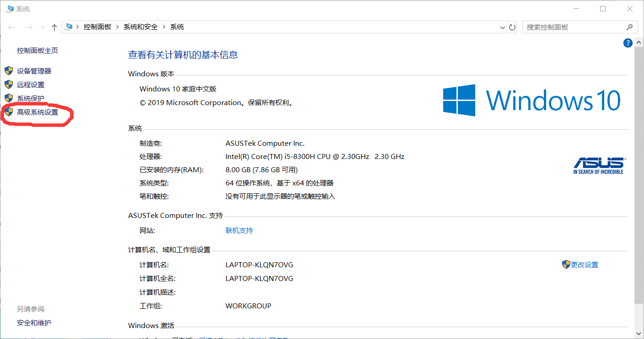Click the text Windows 10 家庭中文版
The width and height of the screenshot is (644, 339).
click(178, 89)
